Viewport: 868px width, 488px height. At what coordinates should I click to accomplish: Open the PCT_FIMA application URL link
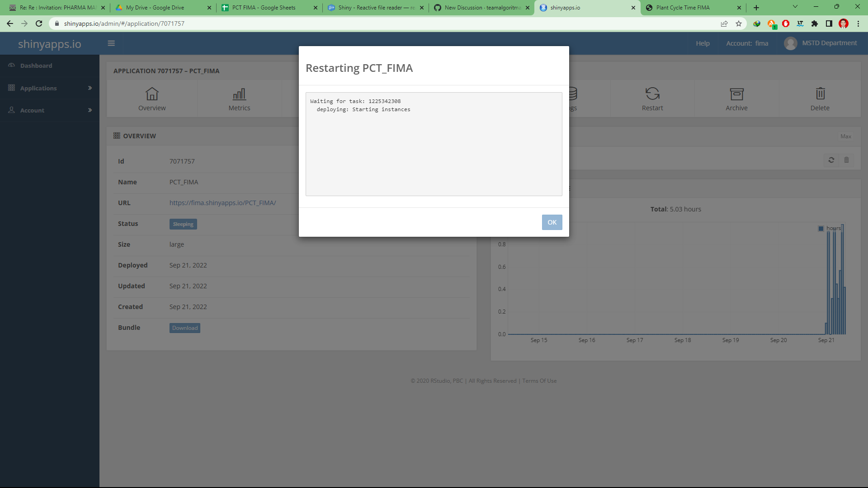pos(222,202)
